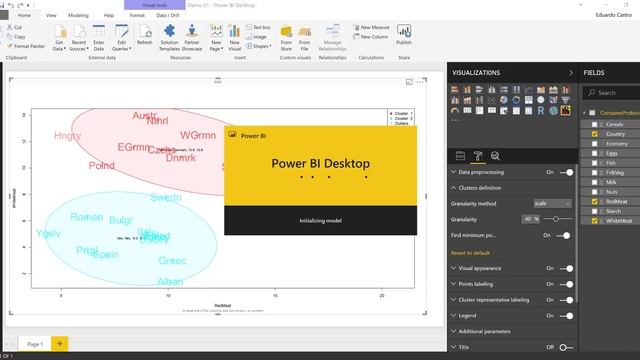Open the Format paint roller pane

pos(478,156)
